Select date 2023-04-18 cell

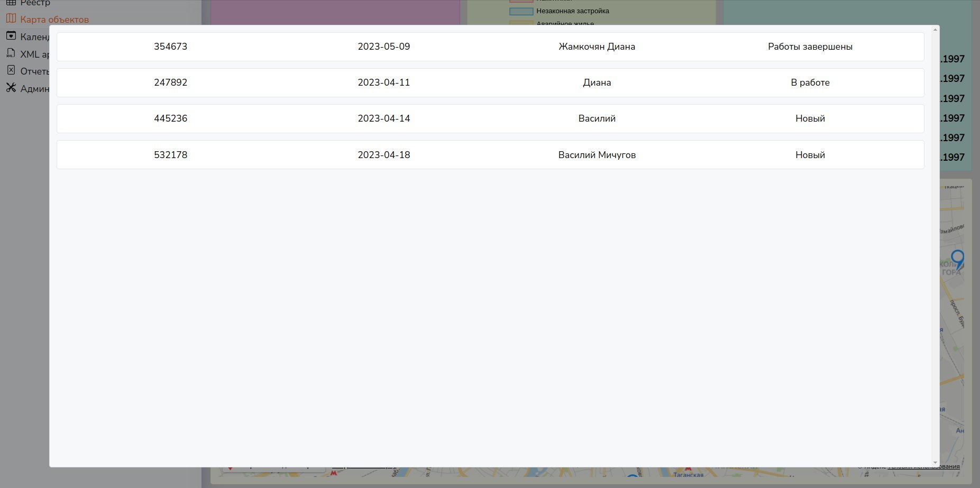point(384,155)
